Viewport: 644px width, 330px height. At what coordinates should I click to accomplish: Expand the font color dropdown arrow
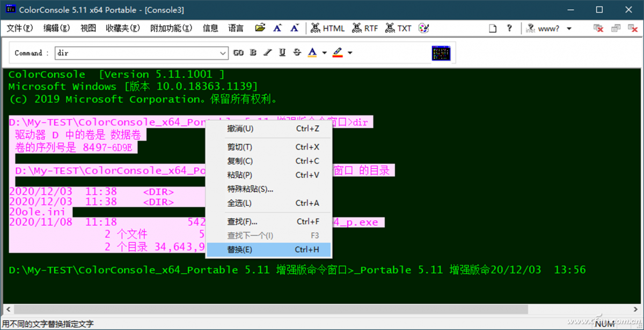click(x=324, y=52)
